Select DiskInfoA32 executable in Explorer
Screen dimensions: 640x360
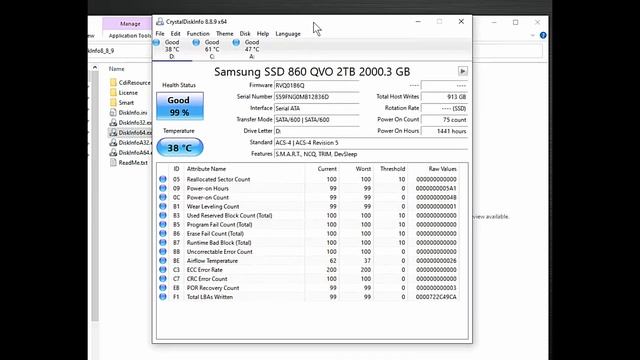pos(131,142)
